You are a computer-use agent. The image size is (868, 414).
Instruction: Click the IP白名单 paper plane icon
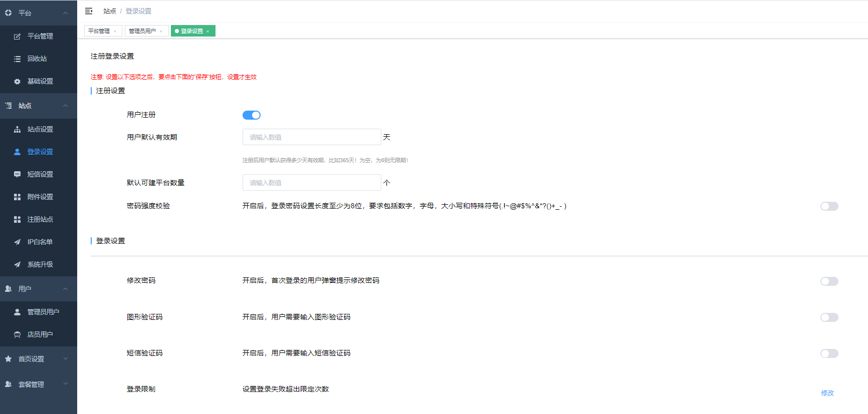point(17,242)
